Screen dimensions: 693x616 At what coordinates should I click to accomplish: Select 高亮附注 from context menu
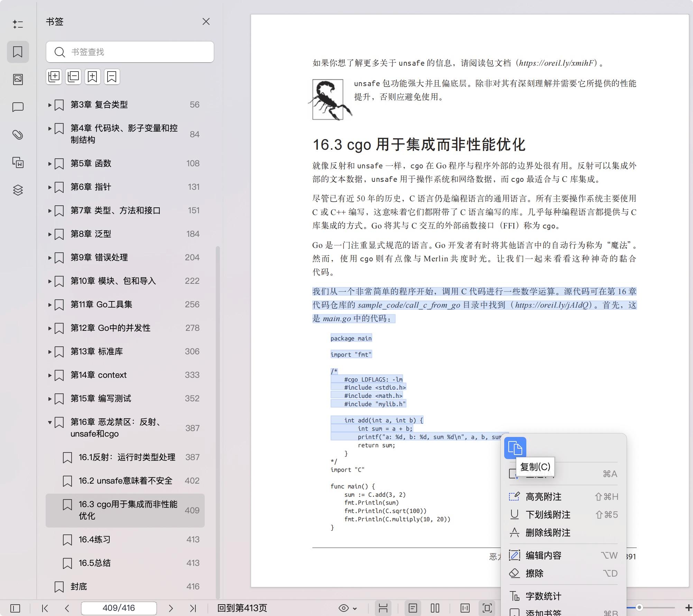(x=543, y=497)
